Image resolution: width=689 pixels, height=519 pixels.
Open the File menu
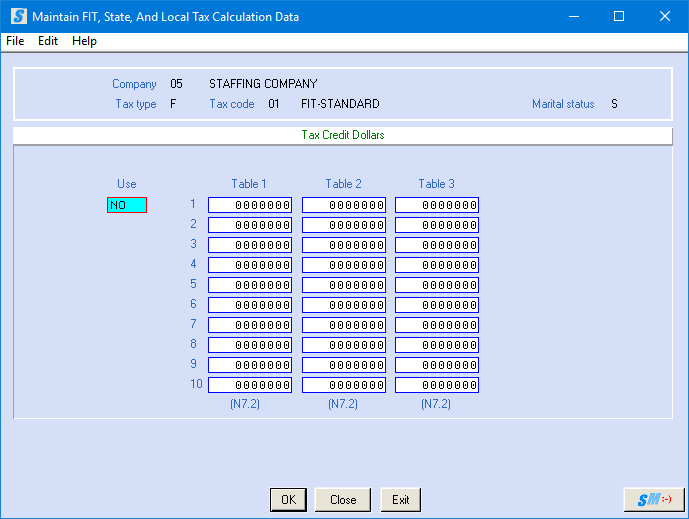(15, 41)
